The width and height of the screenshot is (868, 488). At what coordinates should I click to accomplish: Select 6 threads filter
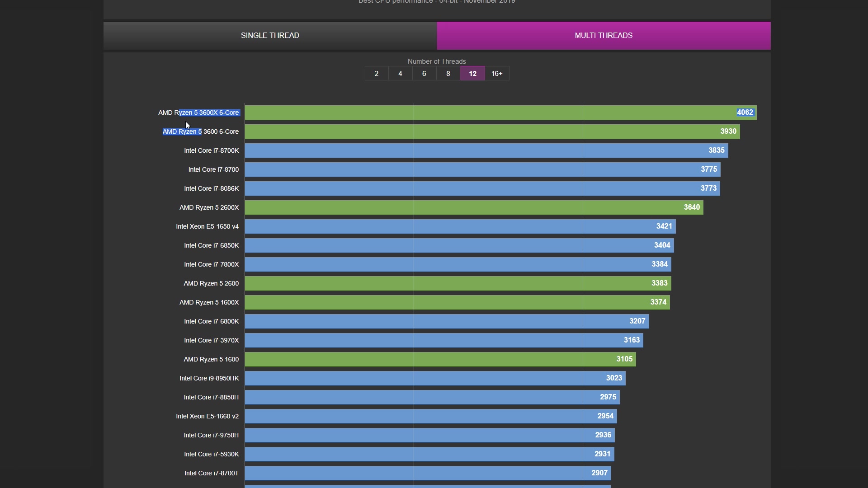pos(424,73)
